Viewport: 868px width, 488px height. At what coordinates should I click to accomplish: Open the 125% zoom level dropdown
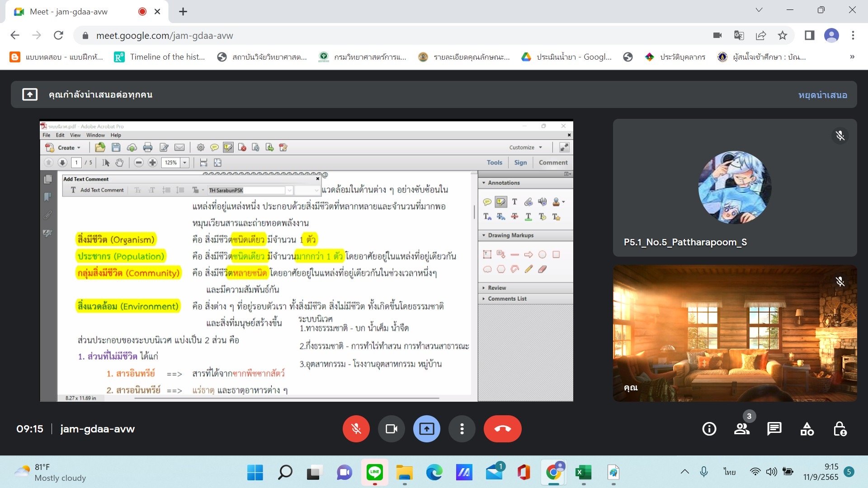coord(184,163)
